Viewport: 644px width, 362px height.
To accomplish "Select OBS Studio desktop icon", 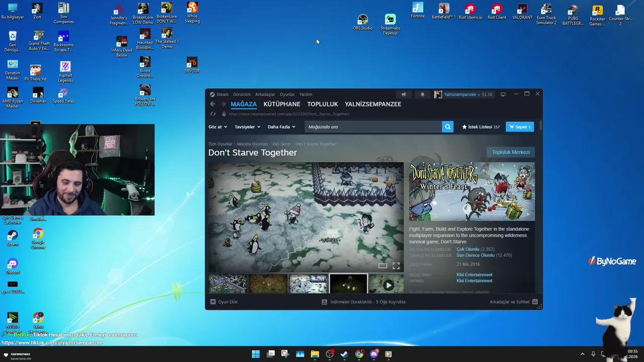I will coord(363,22).
